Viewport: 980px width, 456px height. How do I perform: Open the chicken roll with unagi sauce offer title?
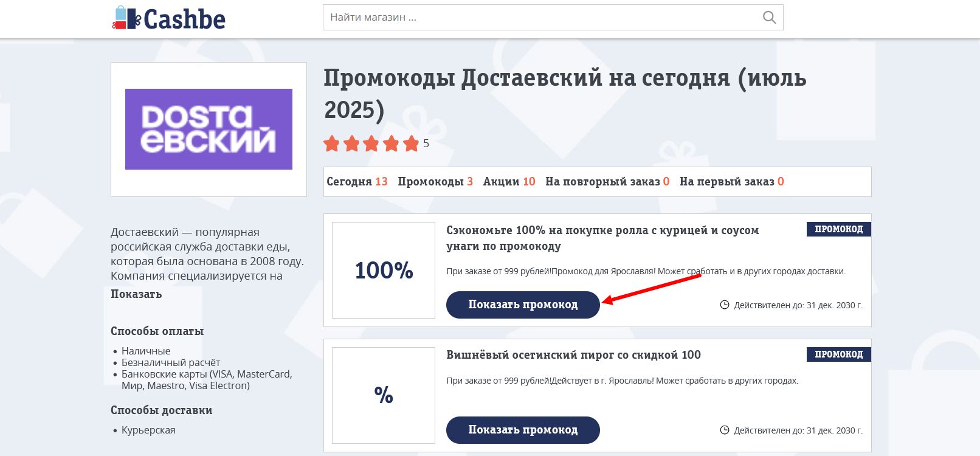[602, 238]
